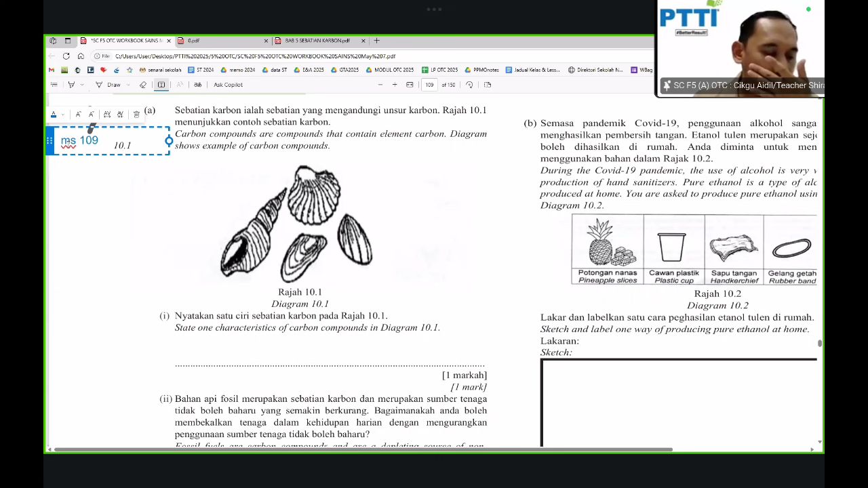Close the 0.pdf tab

click(266, 41)
